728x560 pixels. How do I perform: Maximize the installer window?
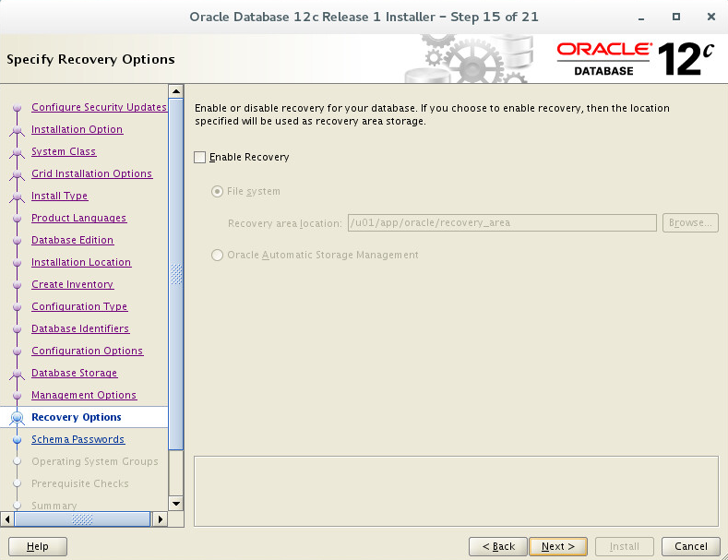coord(676,17)
